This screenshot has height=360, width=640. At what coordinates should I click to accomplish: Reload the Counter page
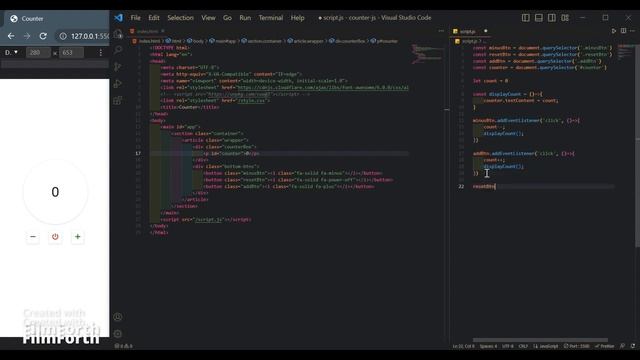point(43,36)
